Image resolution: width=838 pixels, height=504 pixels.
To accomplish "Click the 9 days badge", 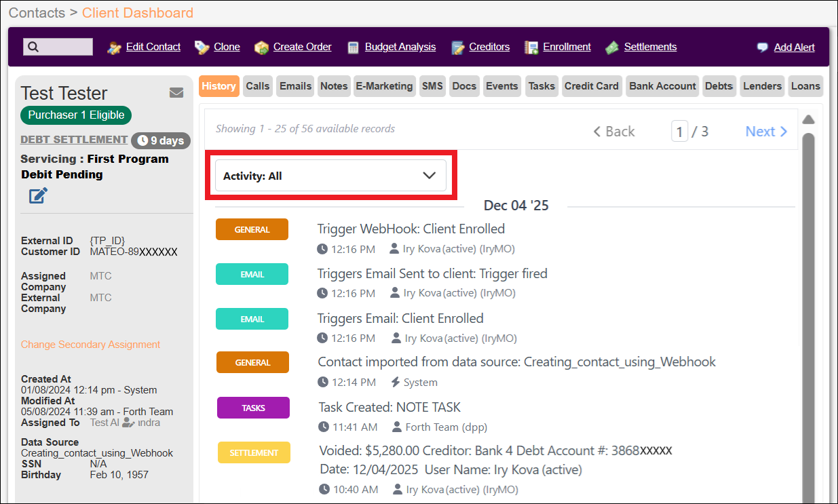I will (x=161, y=140).
